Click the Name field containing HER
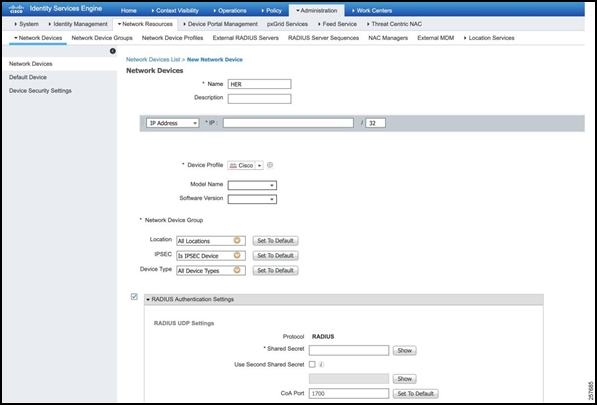Screen dimensions: 597x405 coord(259,84)
